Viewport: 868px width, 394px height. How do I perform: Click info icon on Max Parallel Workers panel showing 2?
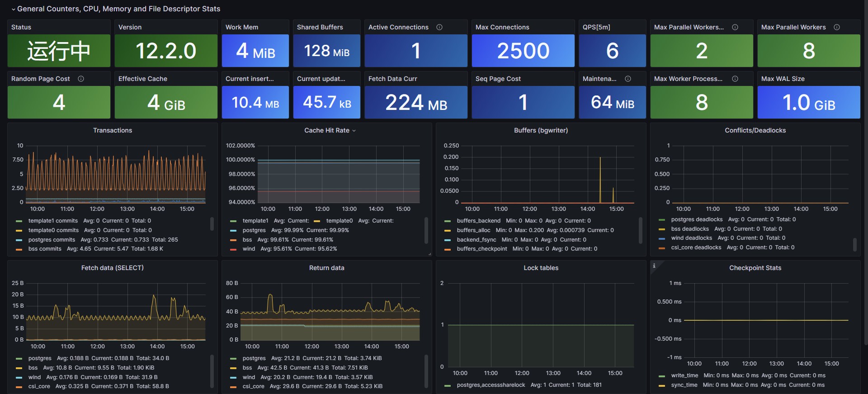coord(735,27)
